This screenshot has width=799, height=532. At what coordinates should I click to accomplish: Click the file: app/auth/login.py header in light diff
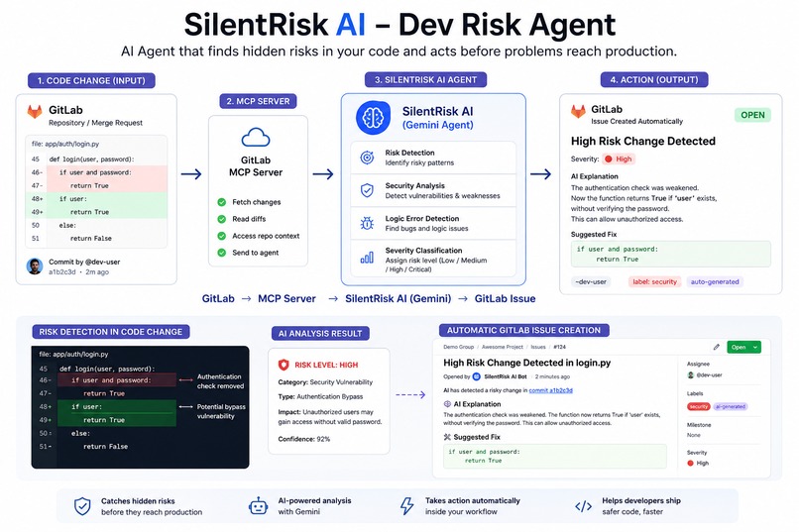tap(65, 144)
